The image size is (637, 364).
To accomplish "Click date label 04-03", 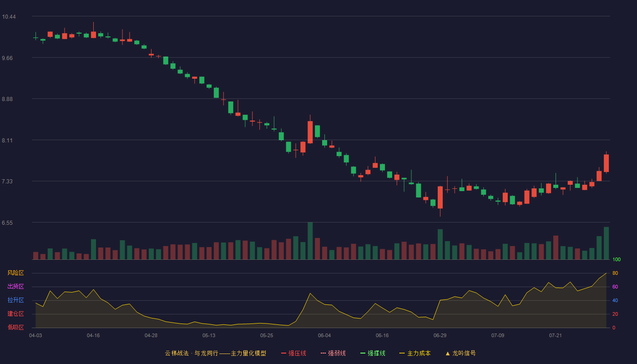I will click(35, 335).
